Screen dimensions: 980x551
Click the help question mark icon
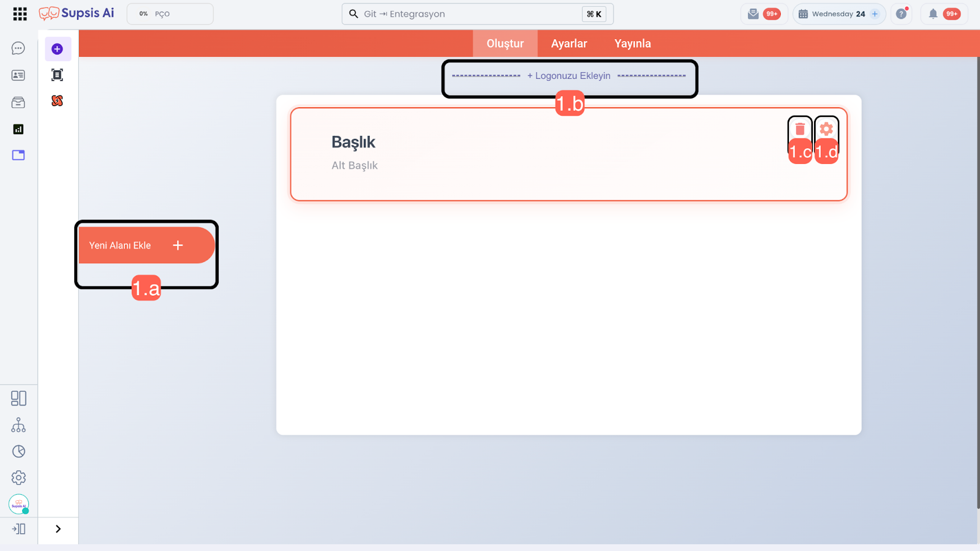(901, 14)
